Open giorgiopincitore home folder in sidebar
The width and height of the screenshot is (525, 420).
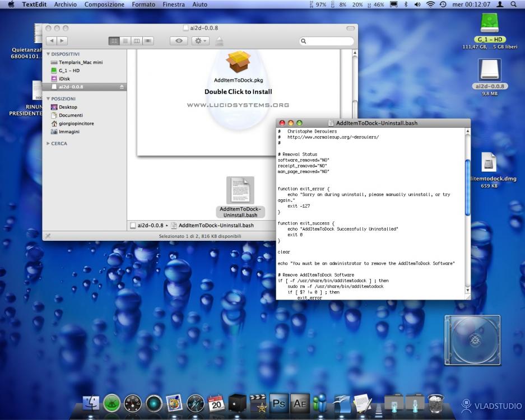pos(76,124)
